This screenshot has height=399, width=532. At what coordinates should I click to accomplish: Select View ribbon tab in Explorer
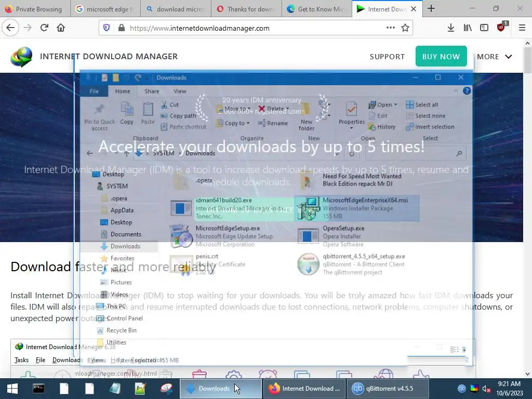(180, 91)
